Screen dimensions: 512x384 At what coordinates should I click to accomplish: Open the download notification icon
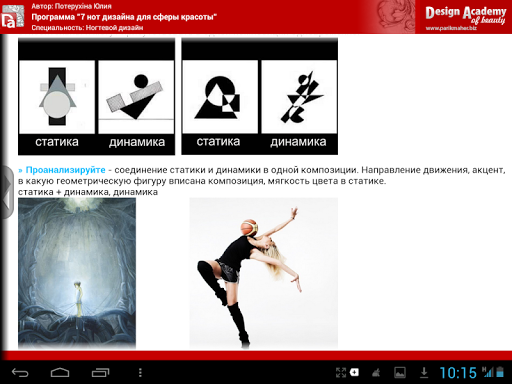(x=424, y=372)
